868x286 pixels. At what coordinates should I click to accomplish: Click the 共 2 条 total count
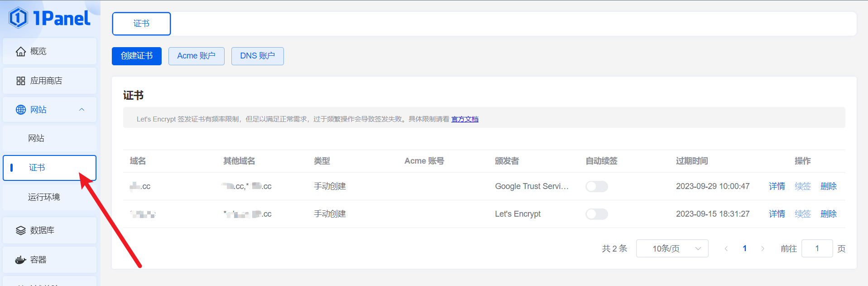pos(614,248)
